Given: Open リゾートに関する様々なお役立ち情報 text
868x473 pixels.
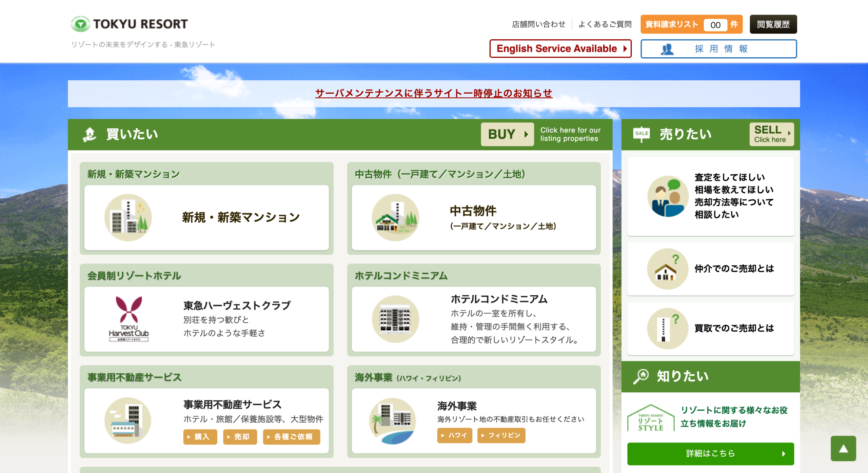Looking at the screenshot, I should [x=734, y=417].
